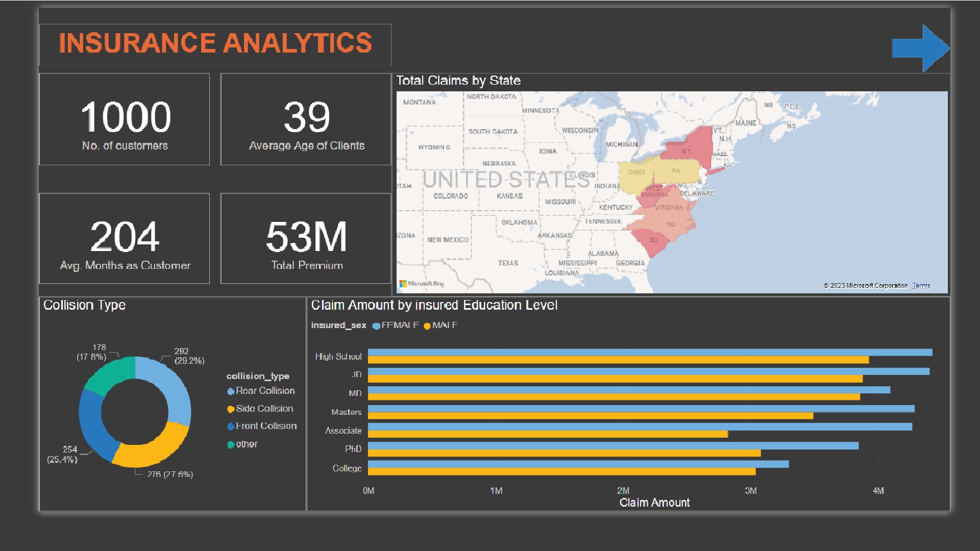Click the No. of customers card
This screenshot has width=980, height=551.
click(x=125, y=119)
